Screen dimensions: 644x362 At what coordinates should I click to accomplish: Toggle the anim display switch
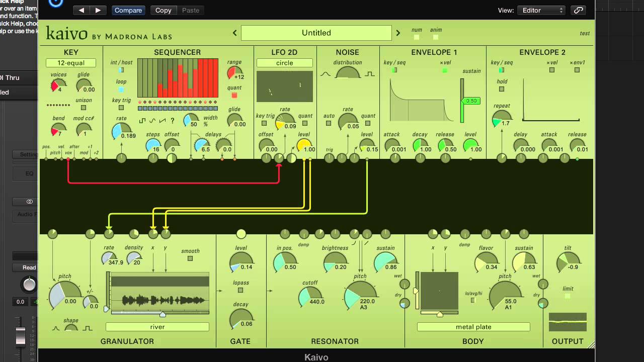436,37
